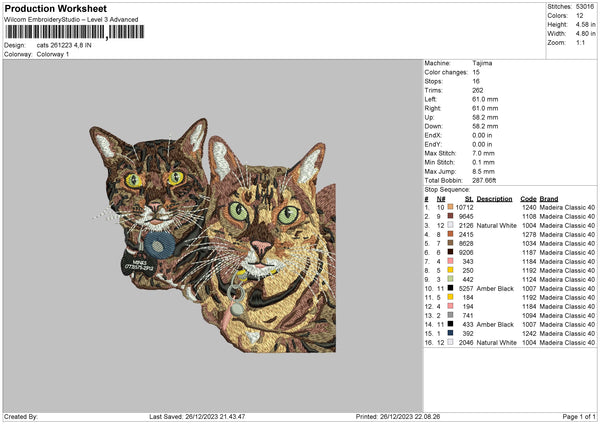Click the Stitches value 53016
The height and width of the screenshot is (424, 600).
[x=585, y=7]
